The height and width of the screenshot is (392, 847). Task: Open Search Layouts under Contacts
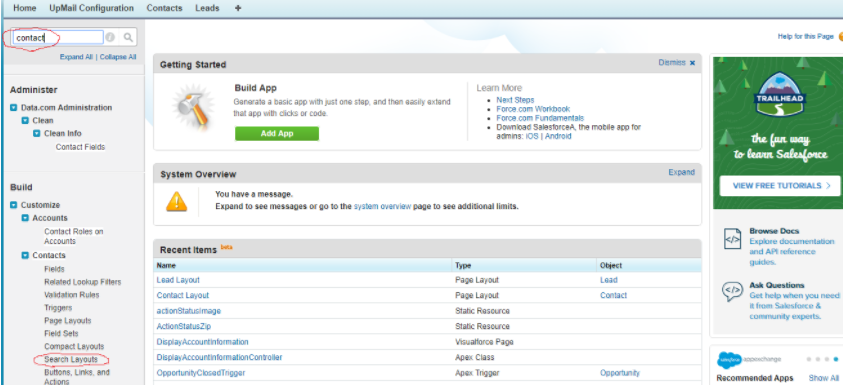pos(71,360)
